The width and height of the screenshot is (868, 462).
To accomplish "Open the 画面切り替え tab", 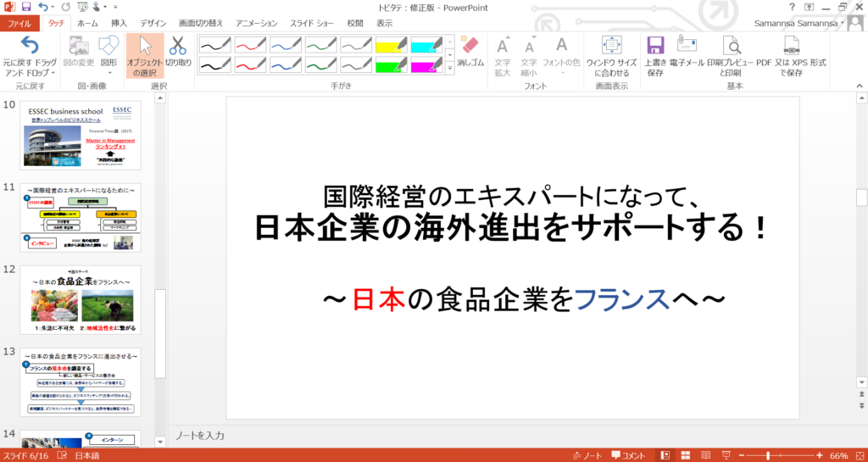I will [x=201, y=23].
